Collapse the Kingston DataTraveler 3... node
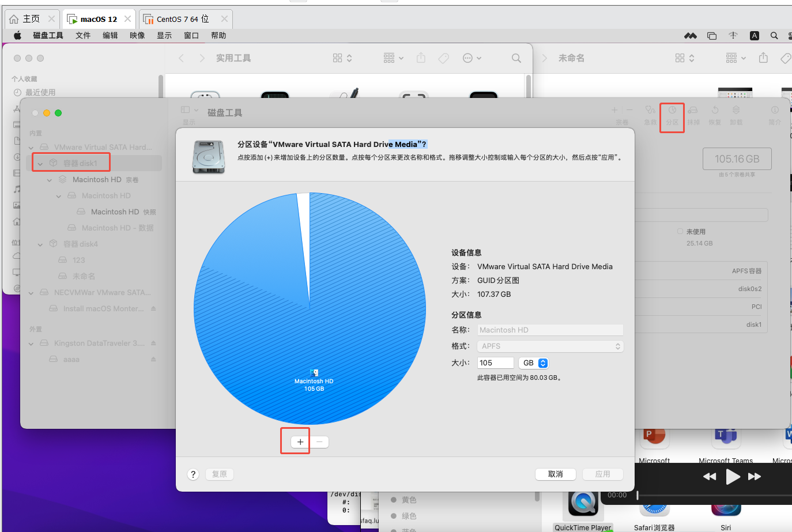 tap(31, 344)
